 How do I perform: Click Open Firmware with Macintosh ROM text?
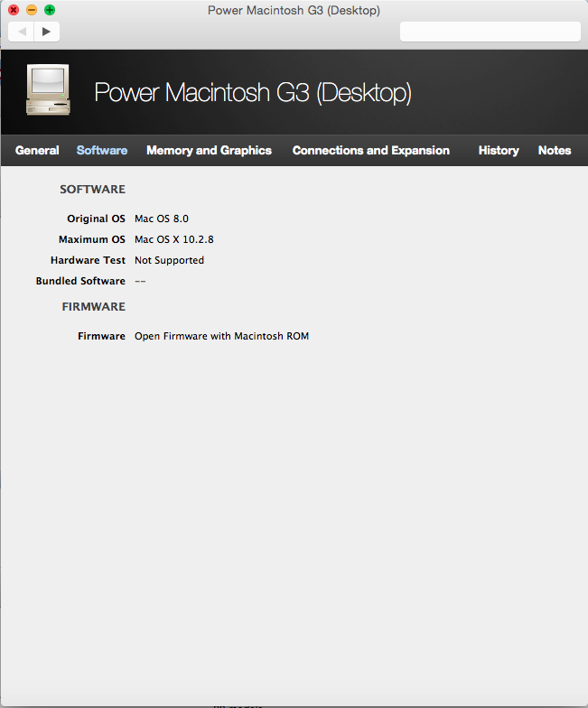coord(222,336)
